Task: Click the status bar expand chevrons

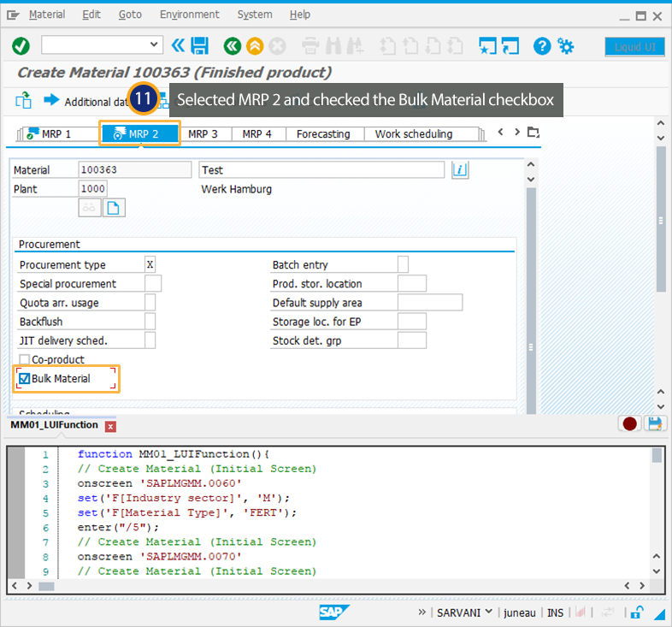Action: pos(422,612)
